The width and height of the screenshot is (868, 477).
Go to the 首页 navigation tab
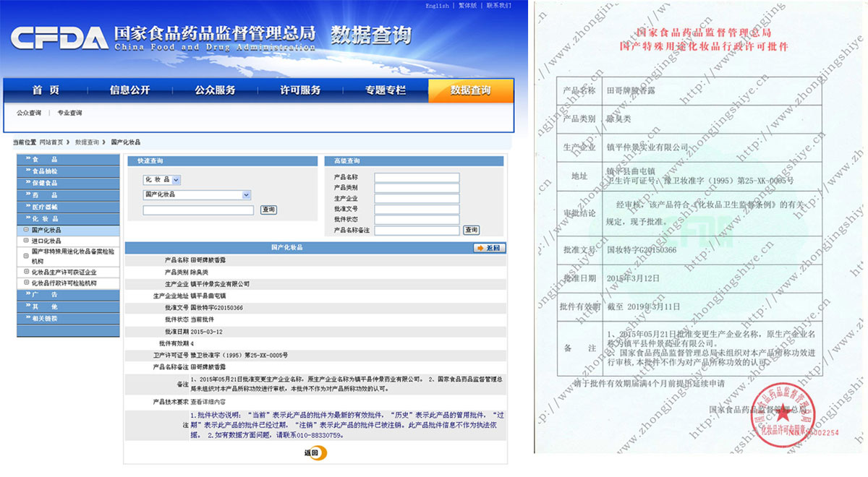coord(45,90)
